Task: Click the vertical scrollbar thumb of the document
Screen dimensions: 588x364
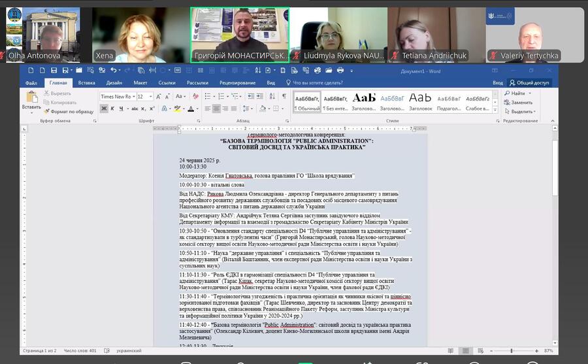Action: click(x=555, y=168)
